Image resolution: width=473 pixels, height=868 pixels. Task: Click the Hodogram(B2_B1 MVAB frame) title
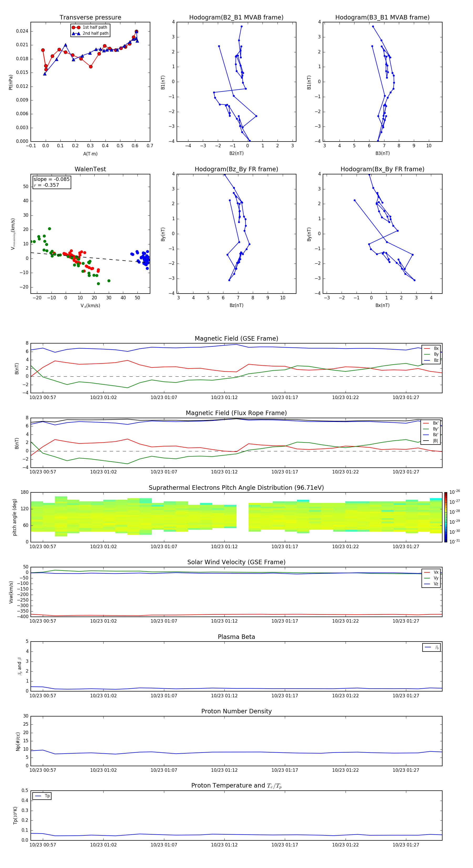pyautogui.click(x=236, y=17)
